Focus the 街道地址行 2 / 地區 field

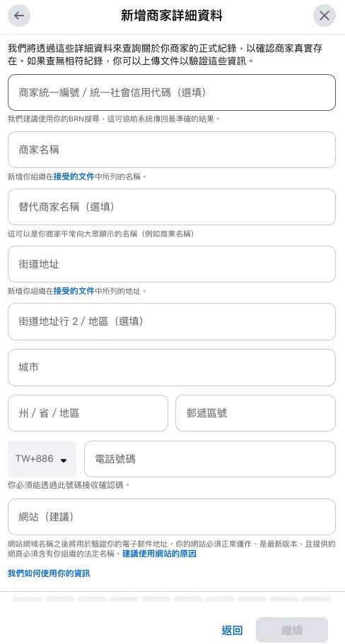click(172, 321)
